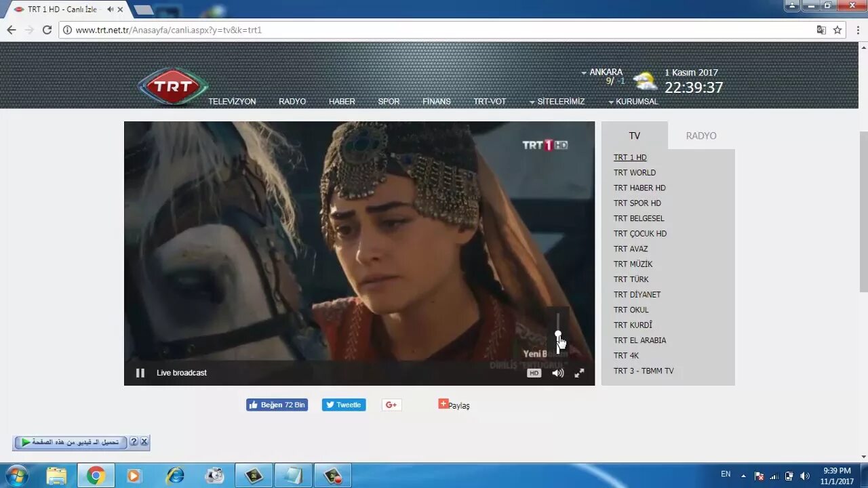Open the Windows Start menu

tap(16, 475)
